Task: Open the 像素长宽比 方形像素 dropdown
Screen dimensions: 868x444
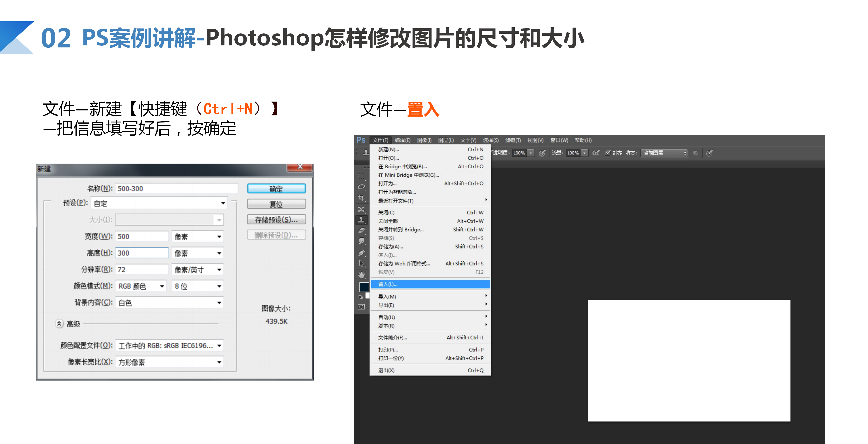Action: click(x=170, y=362)
